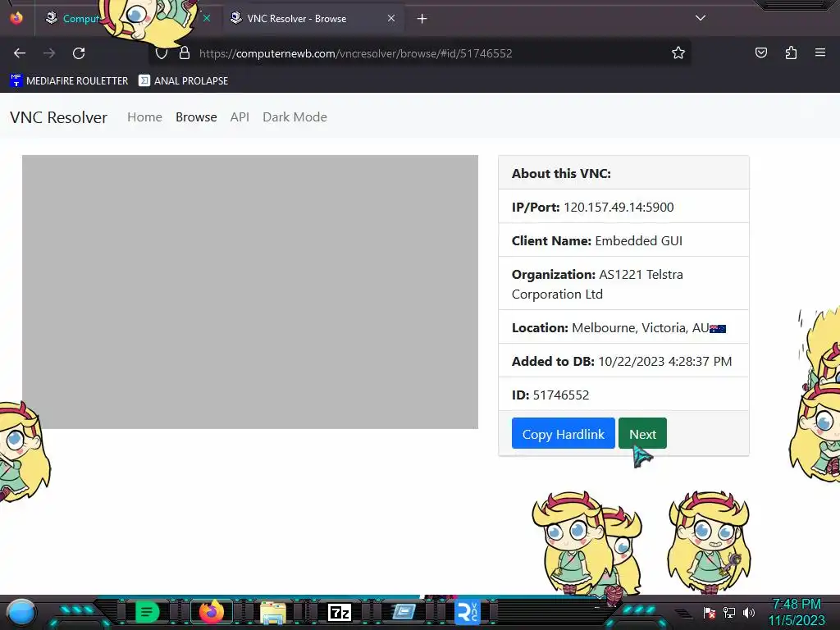This screenshot has height=630, width=840.
Task: Save page to Pocket
Action: (x=761, y=52)
